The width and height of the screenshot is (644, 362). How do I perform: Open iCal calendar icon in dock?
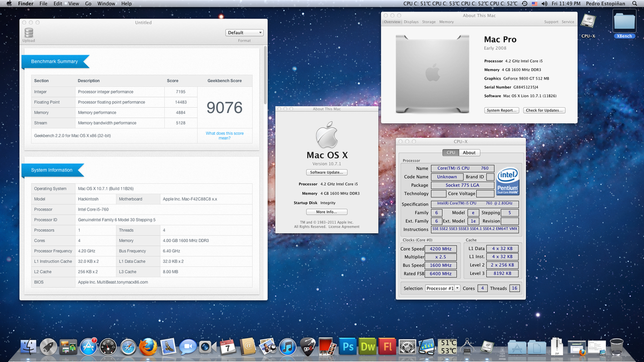click(227, 346)
